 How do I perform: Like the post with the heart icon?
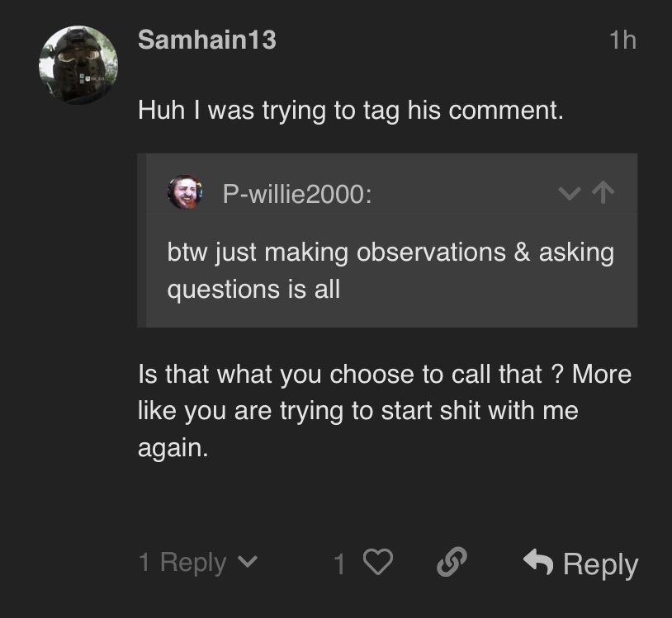378,564
